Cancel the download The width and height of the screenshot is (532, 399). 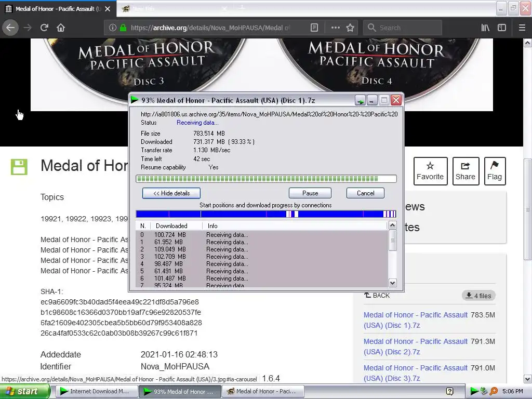pyautogui.click(x=365, y=193)
